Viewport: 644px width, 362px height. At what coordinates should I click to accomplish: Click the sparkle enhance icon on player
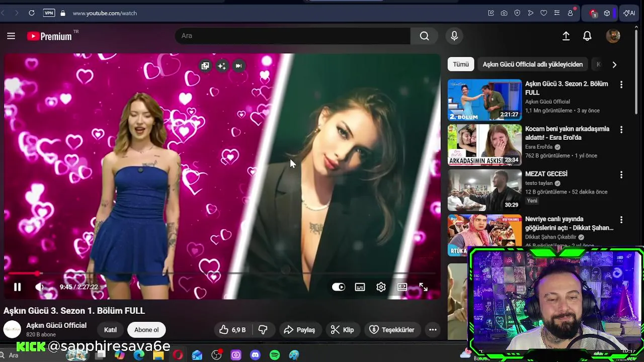(222, 66)
